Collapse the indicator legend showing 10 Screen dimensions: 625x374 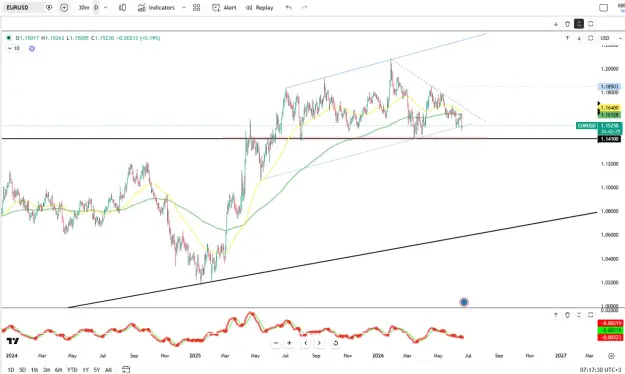[x=13, y=48]
